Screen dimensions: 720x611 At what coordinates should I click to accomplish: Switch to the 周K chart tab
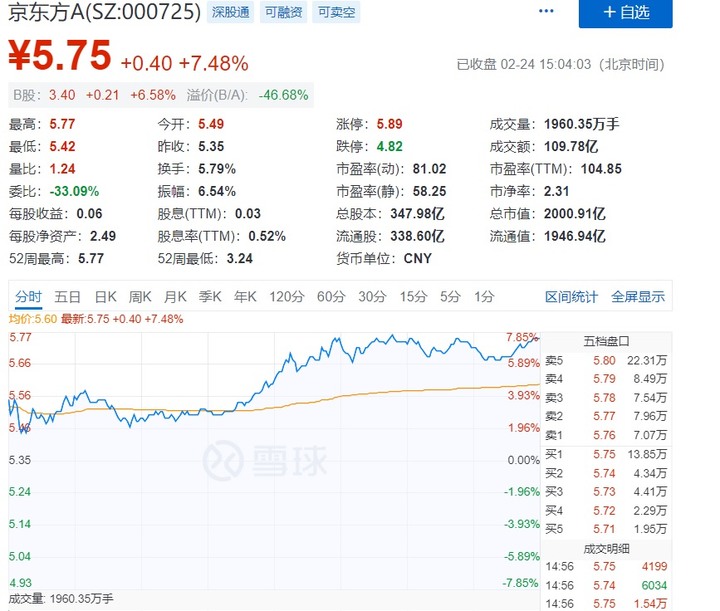coord(140,297)
